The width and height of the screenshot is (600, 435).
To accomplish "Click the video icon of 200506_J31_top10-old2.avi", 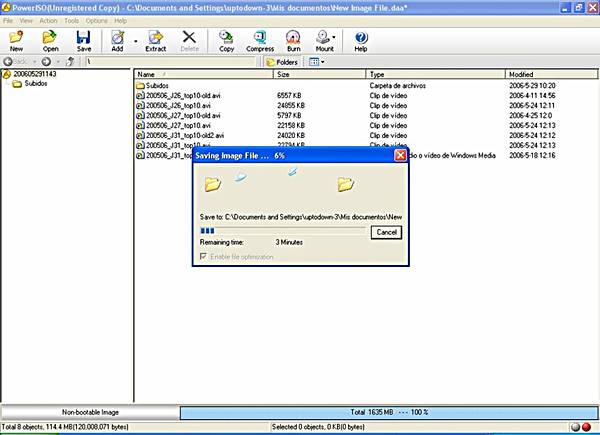I will point(140,135).
